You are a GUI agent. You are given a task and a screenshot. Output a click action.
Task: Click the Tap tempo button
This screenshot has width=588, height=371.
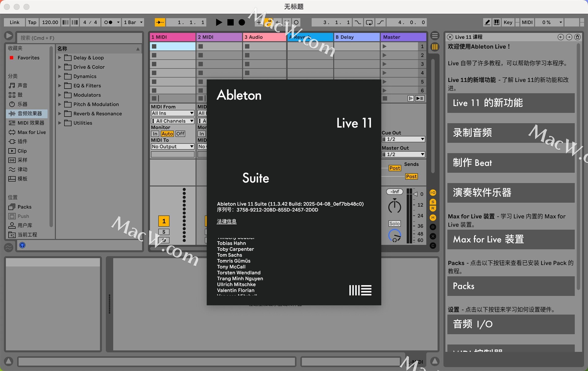pos(32,22)
